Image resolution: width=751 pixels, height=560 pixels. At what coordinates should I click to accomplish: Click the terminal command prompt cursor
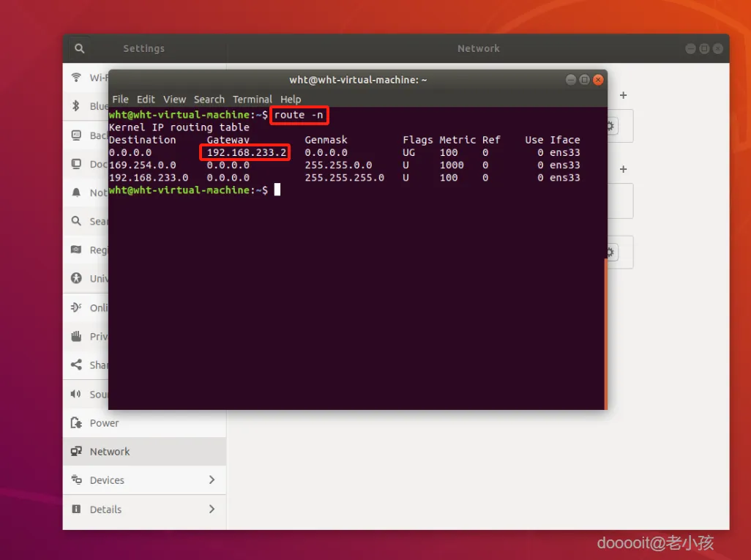pos(277,190)
